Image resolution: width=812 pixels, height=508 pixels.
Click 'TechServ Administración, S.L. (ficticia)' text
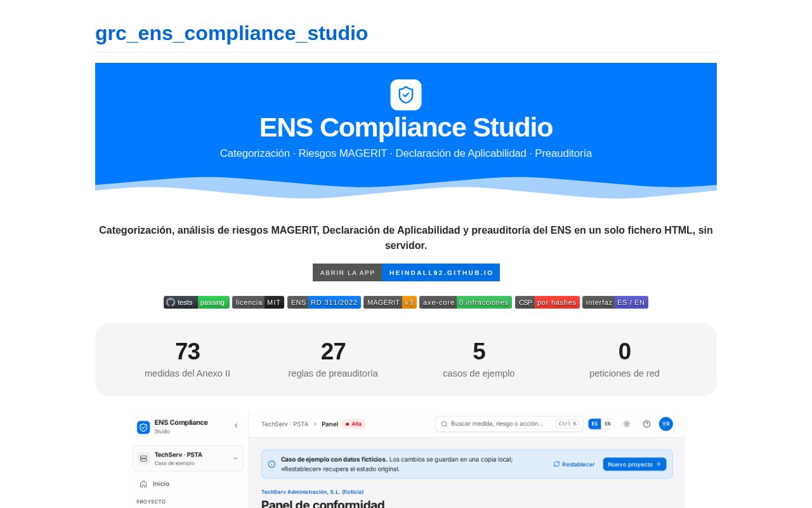click(x=312, y=491)
